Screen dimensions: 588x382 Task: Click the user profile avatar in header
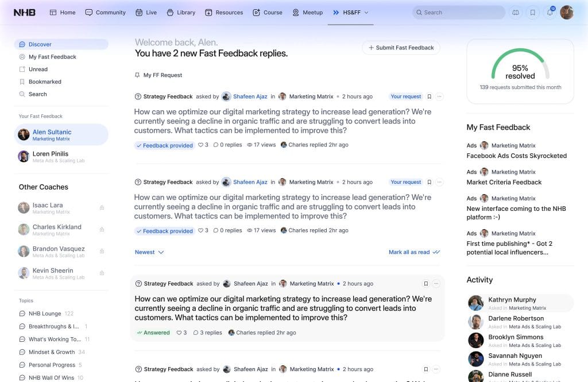point(567,13)
